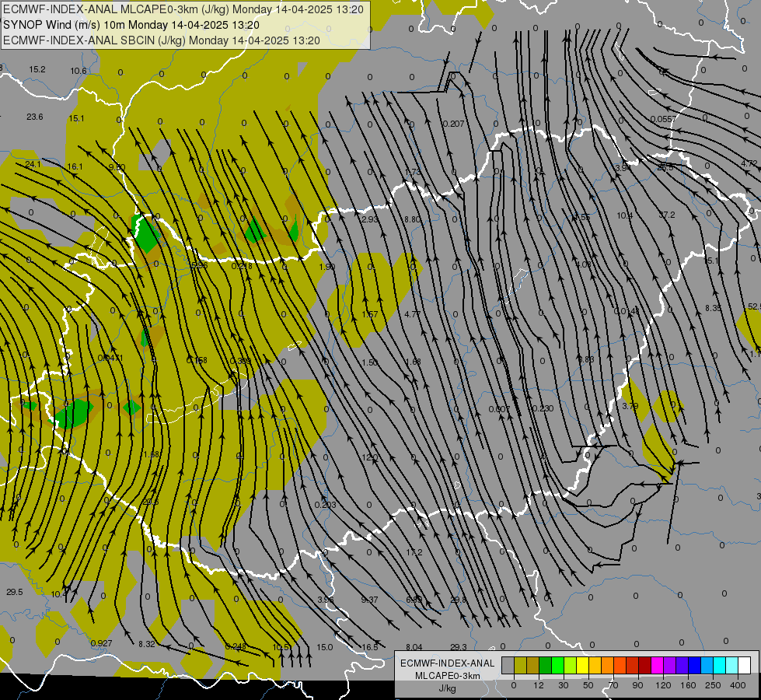Click the map value 16.1

coord(75,166)
